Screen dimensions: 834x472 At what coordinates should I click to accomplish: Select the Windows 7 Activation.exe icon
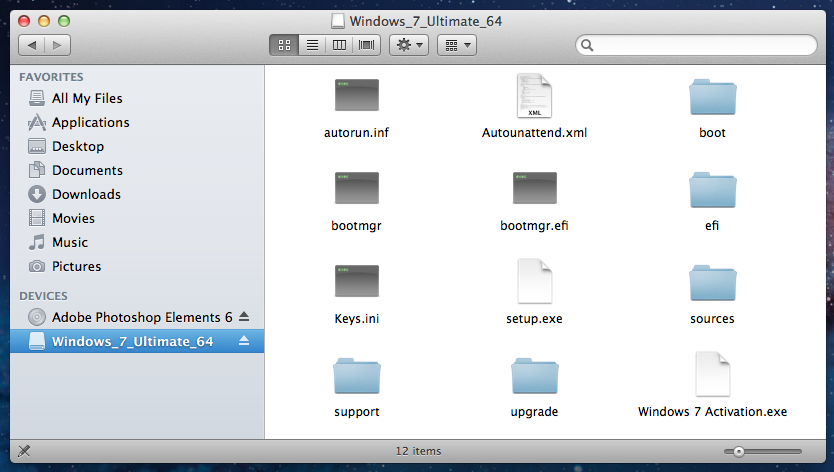pyautogui.click(x=713, y=374)
